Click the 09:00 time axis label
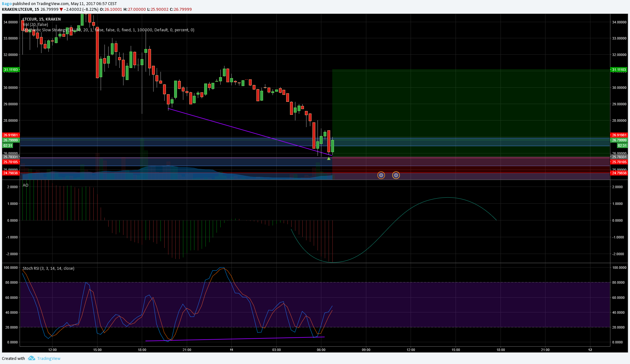The image size is (630, 364). (x=366, y=350)
